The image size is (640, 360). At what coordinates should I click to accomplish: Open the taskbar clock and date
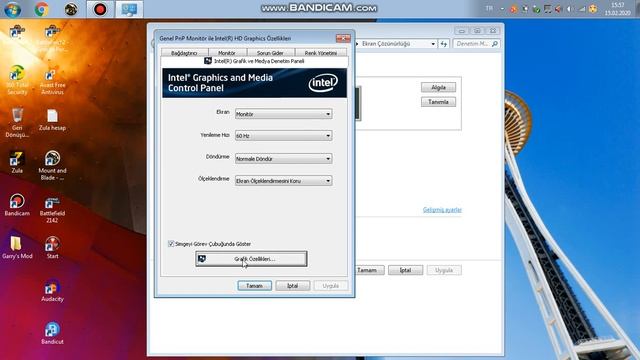(x=618, y=9)
